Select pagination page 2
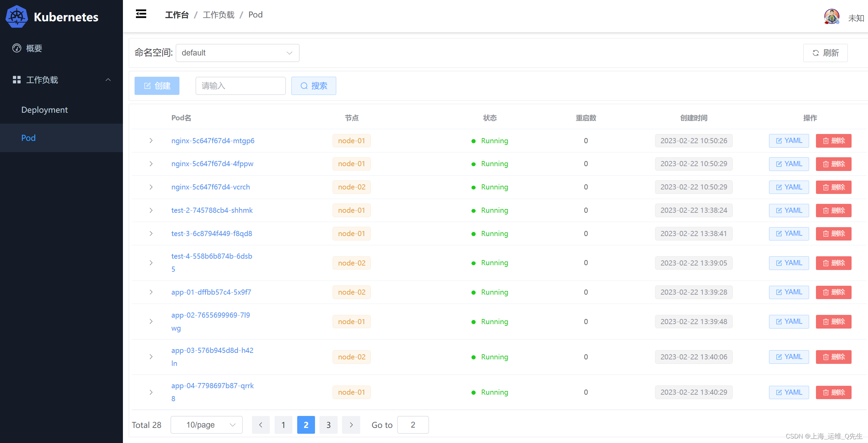868x443 pixels. pyautogui.click(x=306, y=425)
